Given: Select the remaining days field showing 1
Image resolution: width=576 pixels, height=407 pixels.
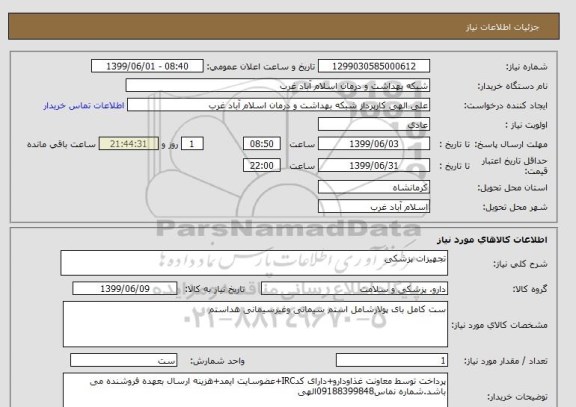Looking at the screenshot, I should pos(192,144).
